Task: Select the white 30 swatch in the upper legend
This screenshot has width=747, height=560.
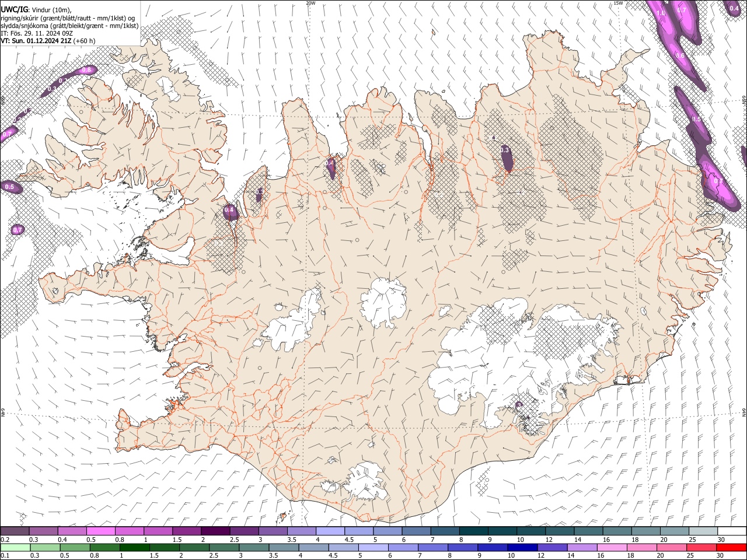Action: (732, 531)
